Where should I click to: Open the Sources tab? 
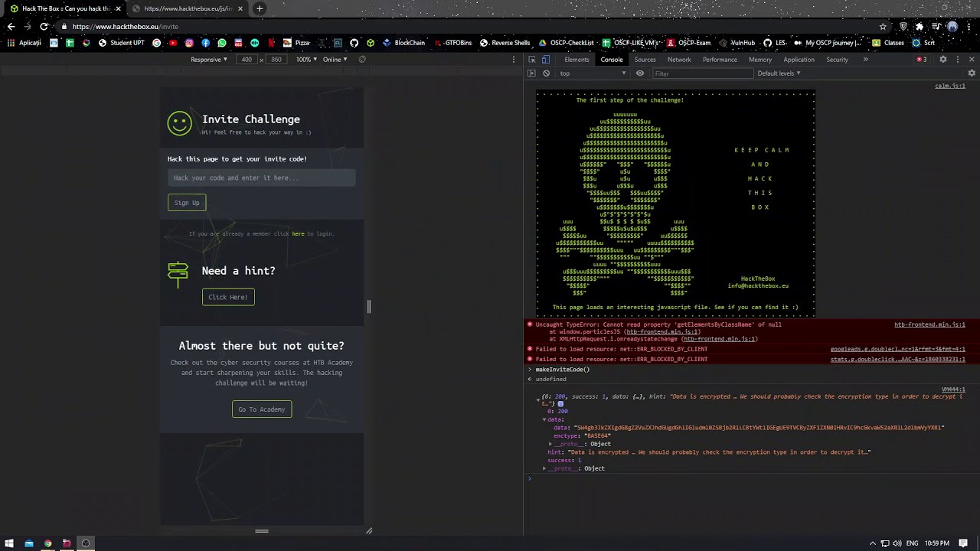coord(645,60)
